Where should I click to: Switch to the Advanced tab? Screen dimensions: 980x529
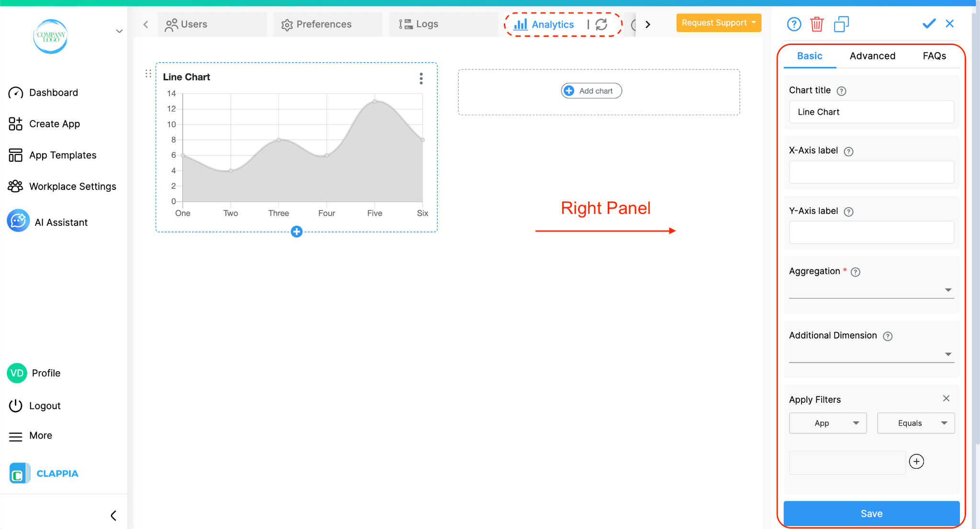[872, 56]
